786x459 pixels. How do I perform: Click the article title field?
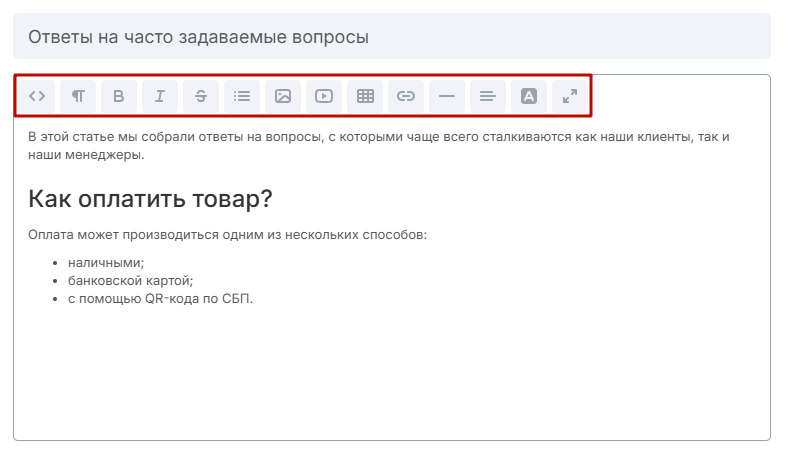[391, 37]
